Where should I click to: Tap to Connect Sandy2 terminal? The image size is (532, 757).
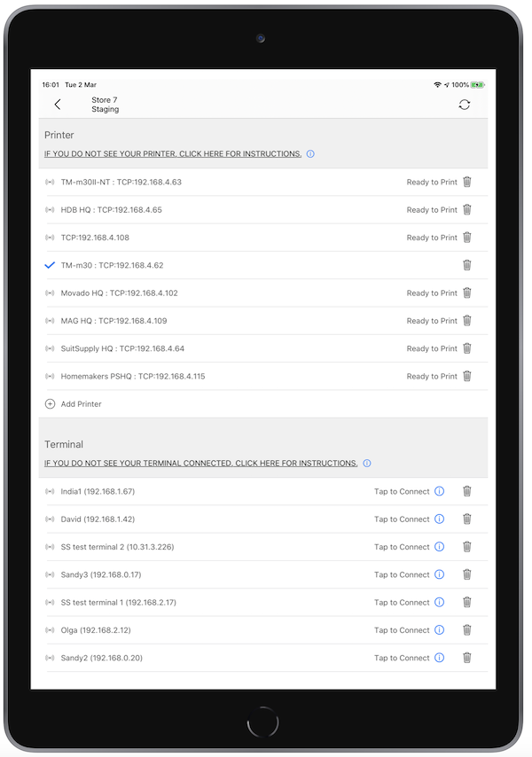pyautogui.click(x=402, y=658)
